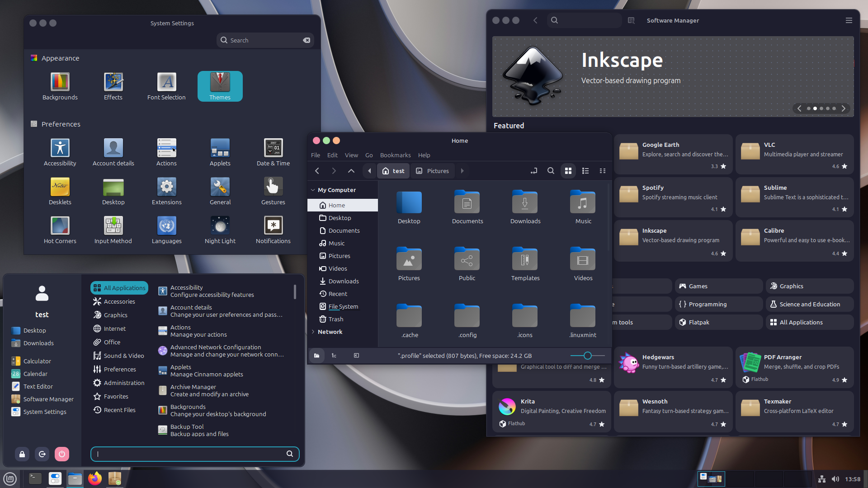
Task: Open Science and Education category
Action: click(x=810, y=304)
